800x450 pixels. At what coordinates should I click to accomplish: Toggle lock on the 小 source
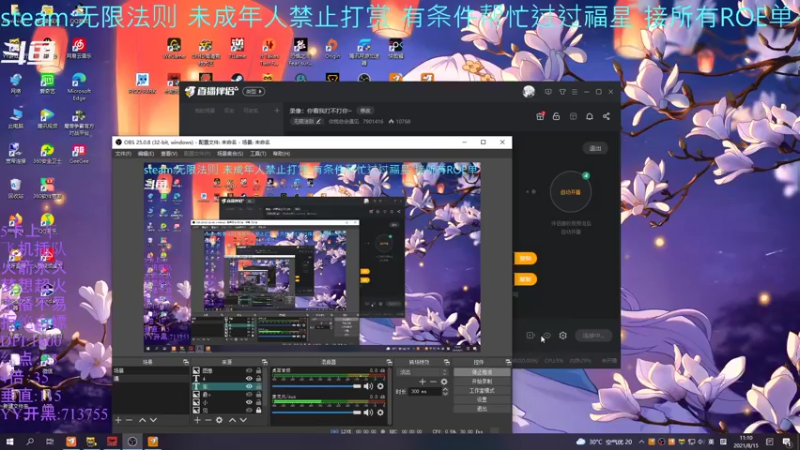[x=259, y=402]
